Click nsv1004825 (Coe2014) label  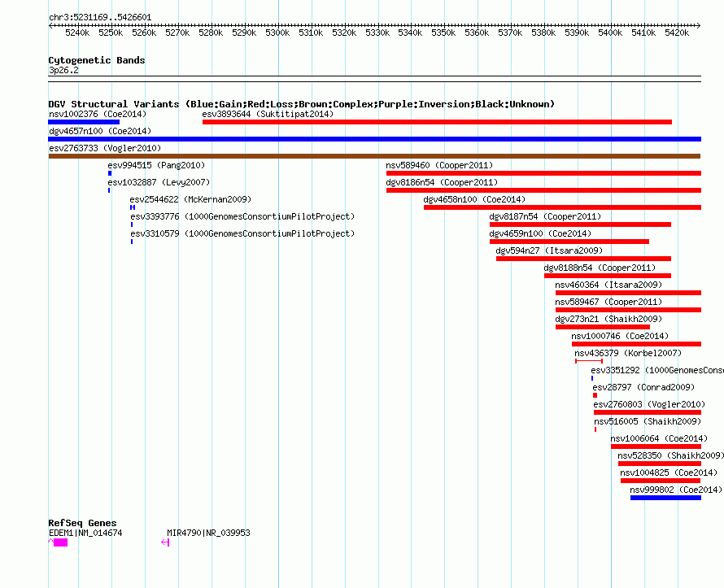[669, 473]
